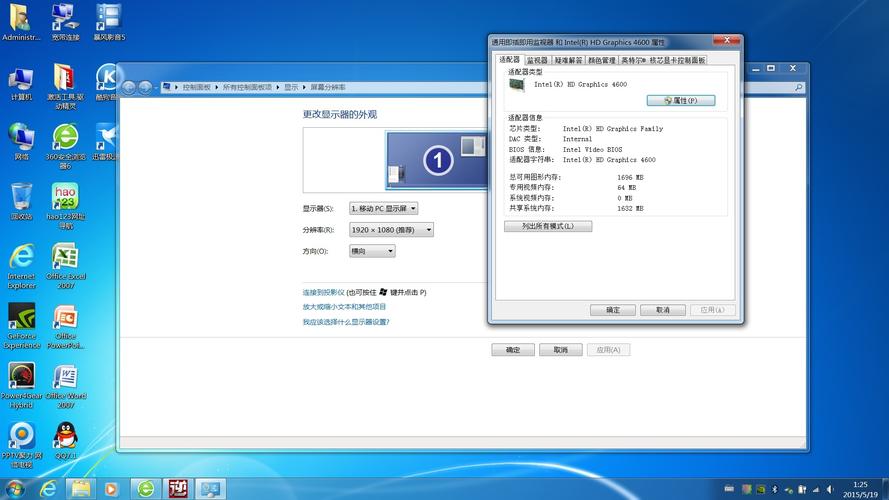Open the Windows Start menu orb
The width and height of the screenshot is (889, 500).
tap(15, 489)
